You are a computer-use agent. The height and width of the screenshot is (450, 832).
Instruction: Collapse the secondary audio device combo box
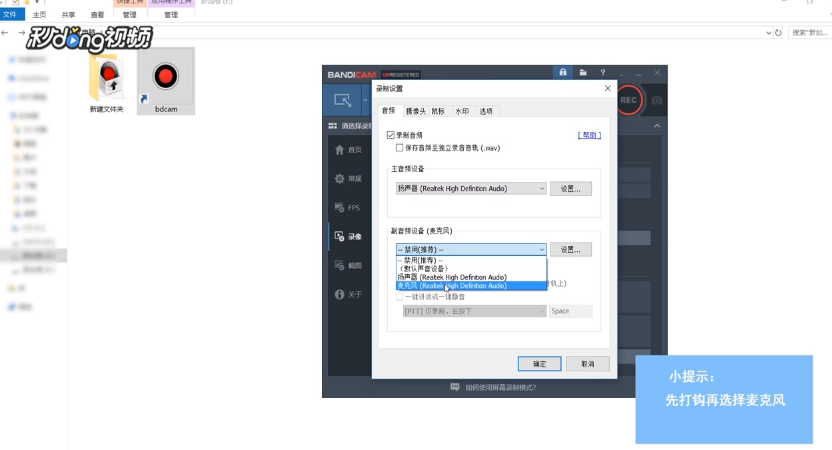471,249
